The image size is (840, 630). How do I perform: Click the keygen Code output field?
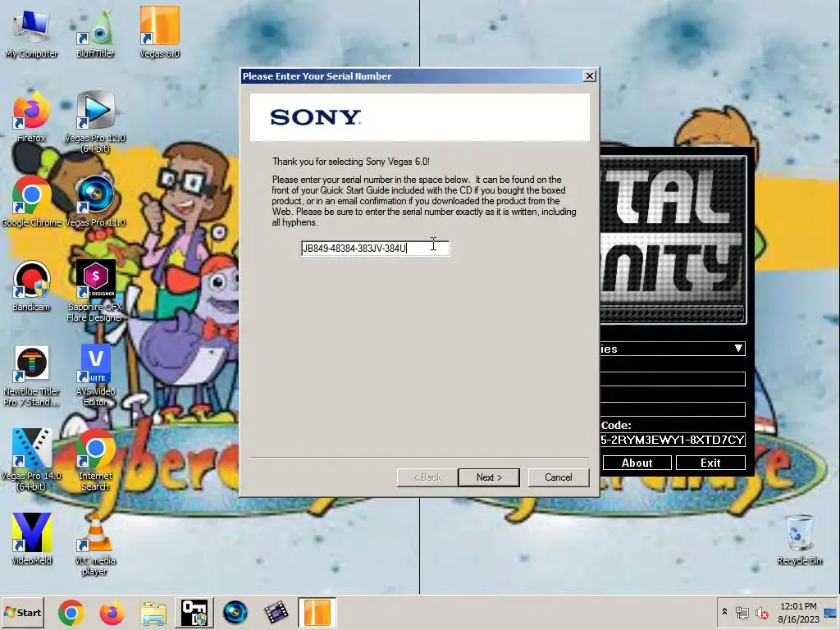[x=673, y=440]
